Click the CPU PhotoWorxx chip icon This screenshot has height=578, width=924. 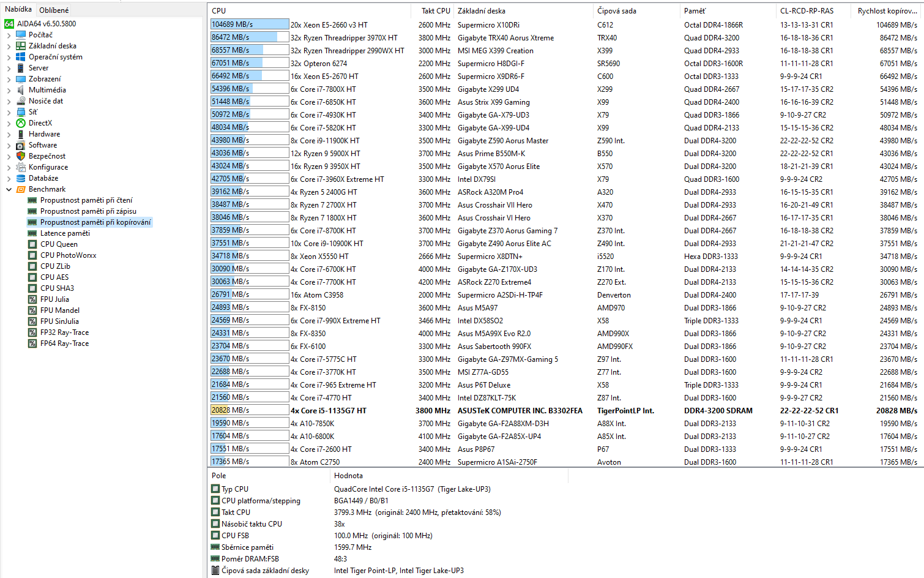[32, 255]
